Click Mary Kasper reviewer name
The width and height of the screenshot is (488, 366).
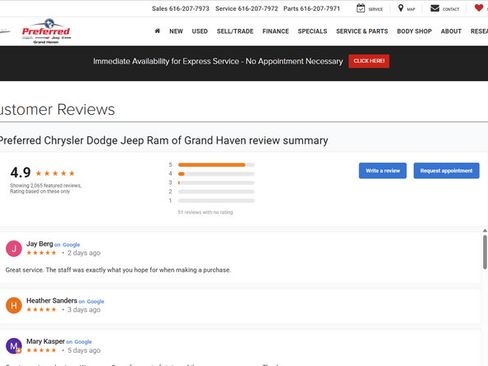pyautogui.click(x=45, y=341)
